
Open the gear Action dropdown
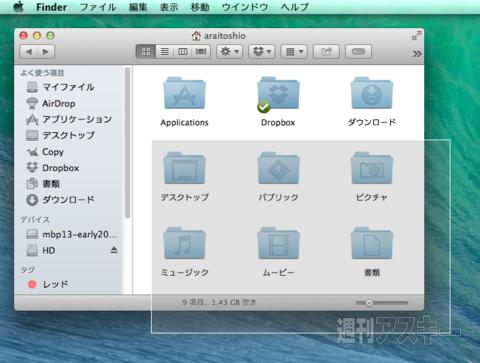click(x=230, y=52)
